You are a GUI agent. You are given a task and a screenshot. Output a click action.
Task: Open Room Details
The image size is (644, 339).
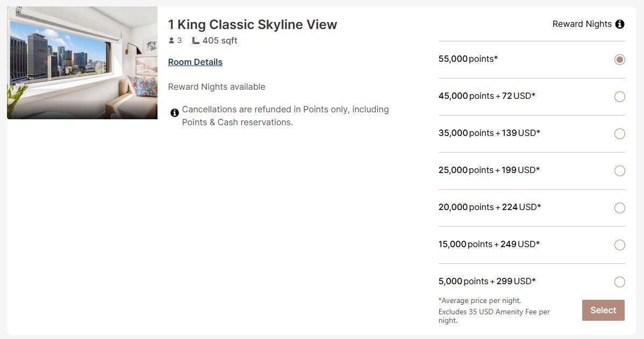coord(195,62)
